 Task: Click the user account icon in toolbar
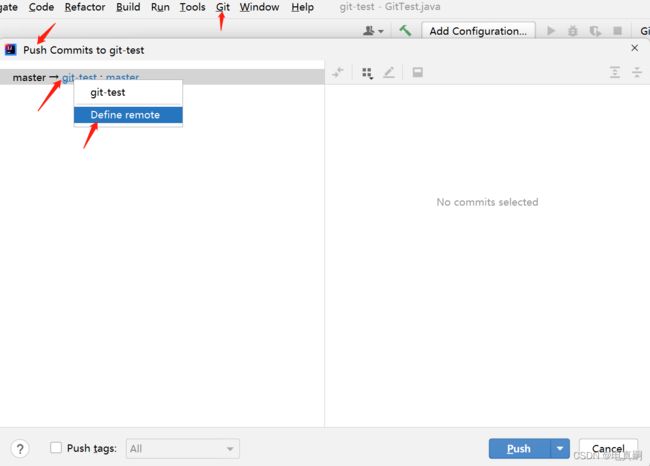pyautogui.click(x=373, y=31)
